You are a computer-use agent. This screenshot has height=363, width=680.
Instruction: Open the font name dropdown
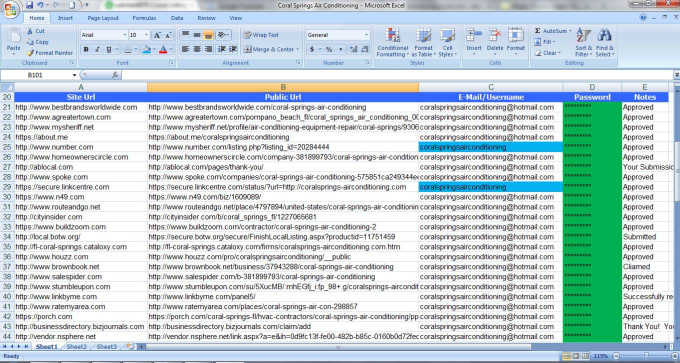(125, 35)
